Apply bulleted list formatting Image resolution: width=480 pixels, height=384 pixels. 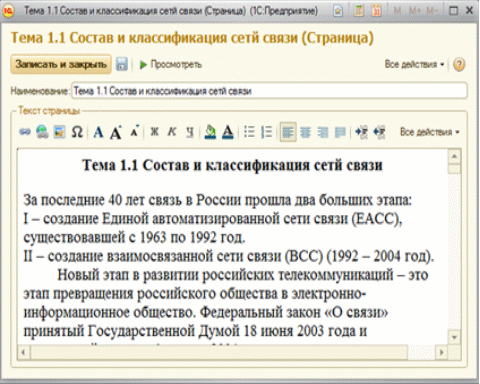(x=249, y=132)
